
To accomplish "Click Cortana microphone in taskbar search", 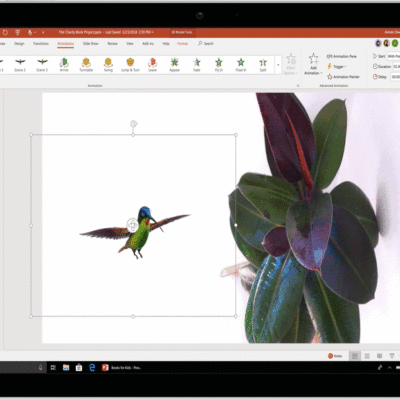I will tap(41, 367).
